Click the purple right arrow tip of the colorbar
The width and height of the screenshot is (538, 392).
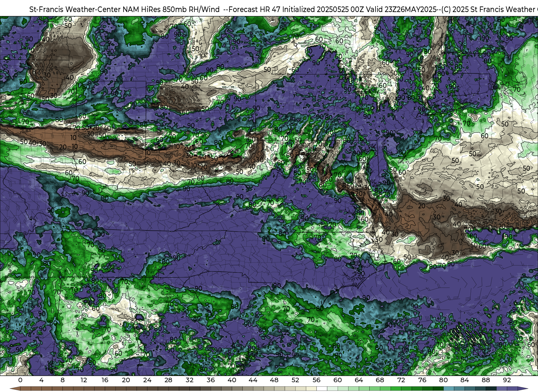523,389
